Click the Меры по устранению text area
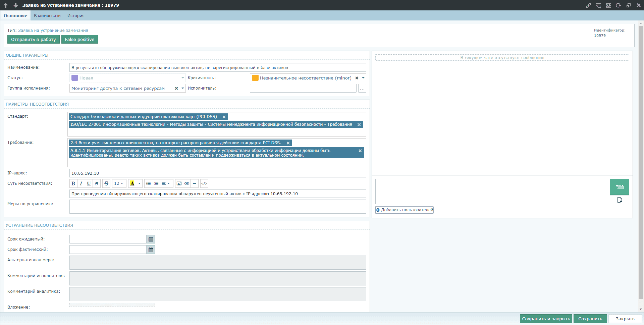The width and height of the screenshot is (644, 325). coord(218,207)
